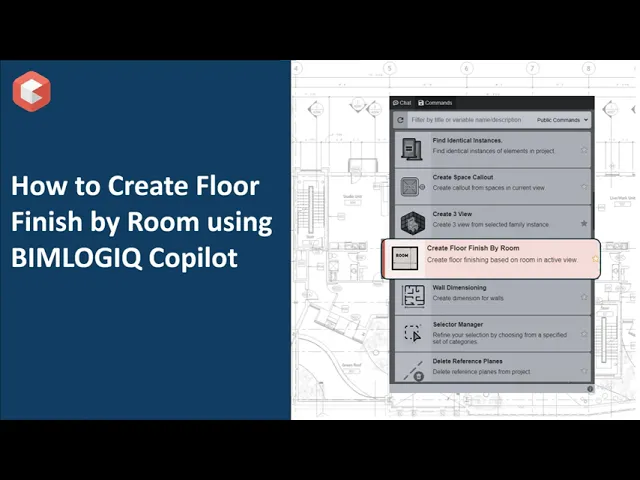Select Create 3 View command title
The image size is (640, 480).
click(x=452, y=214)
